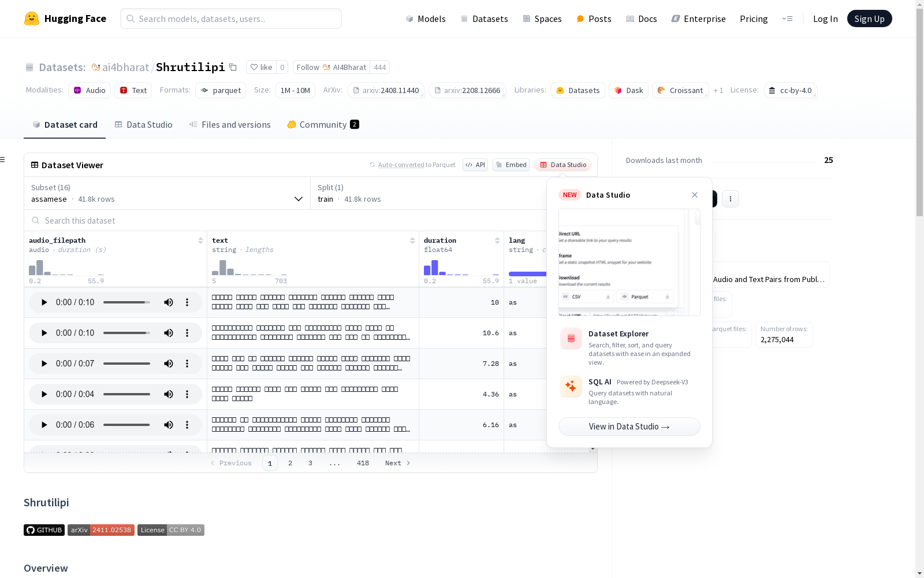The image size is (924, 578).
Task: Expand the +1 libraries list
Action: coord(718,90)
